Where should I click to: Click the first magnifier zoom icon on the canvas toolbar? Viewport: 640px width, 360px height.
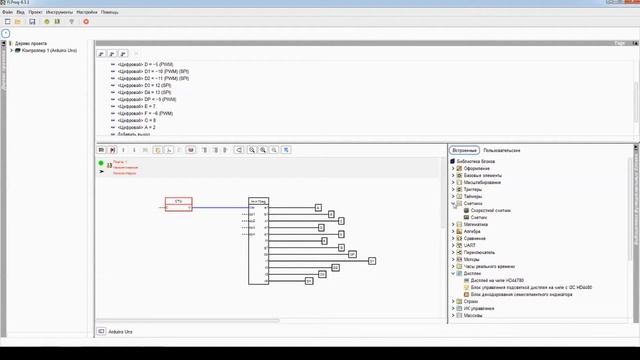(252, 150)
